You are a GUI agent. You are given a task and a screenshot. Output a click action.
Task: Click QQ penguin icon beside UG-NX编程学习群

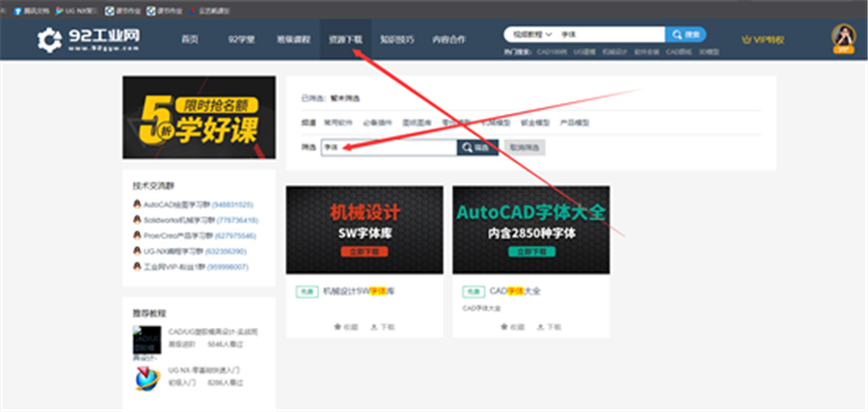tap(137, 250)
